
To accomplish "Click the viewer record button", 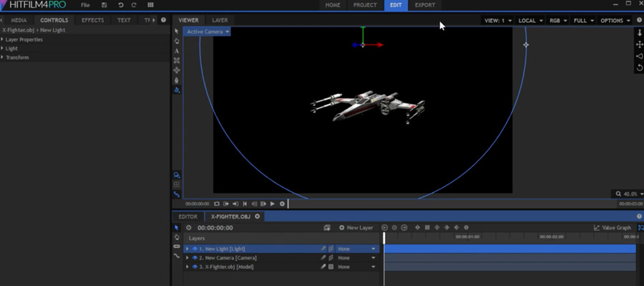I will [282, 204].
